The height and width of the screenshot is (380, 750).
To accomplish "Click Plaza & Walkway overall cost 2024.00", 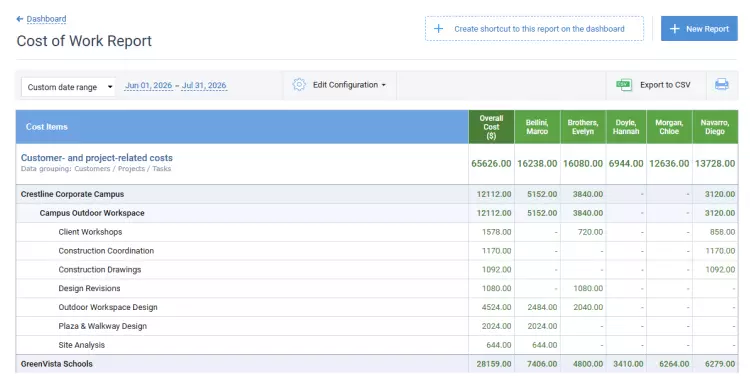I will click(496, 326).
